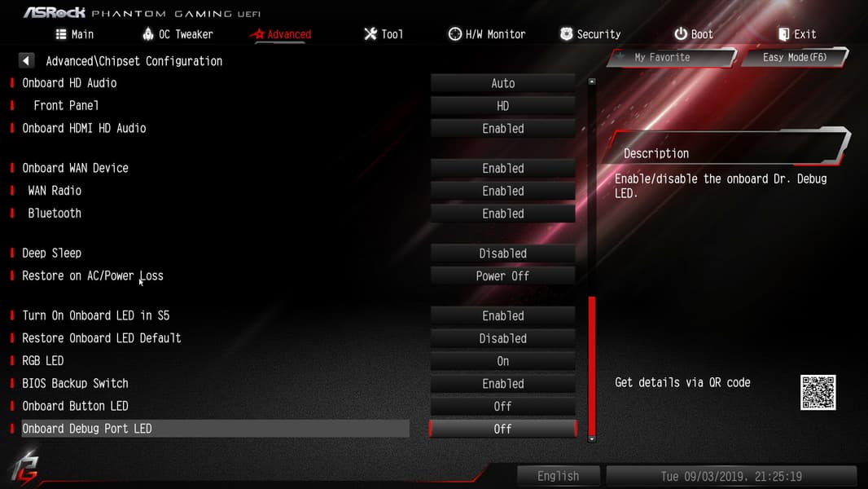
Task: Click the My Favorite button
Action: [672, 57]
